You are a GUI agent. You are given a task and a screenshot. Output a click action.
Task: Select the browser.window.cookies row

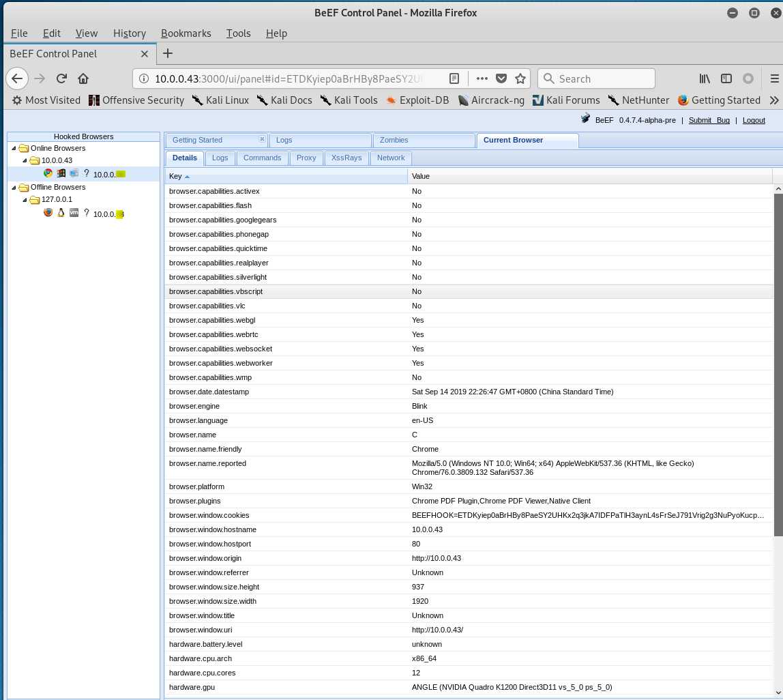pyautogui.click(x=469, y=515)
